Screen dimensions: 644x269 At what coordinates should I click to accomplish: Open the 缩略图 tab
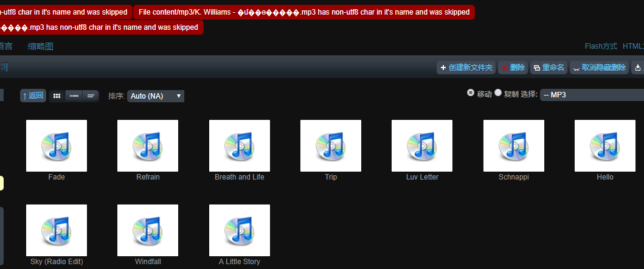point(41,46)
